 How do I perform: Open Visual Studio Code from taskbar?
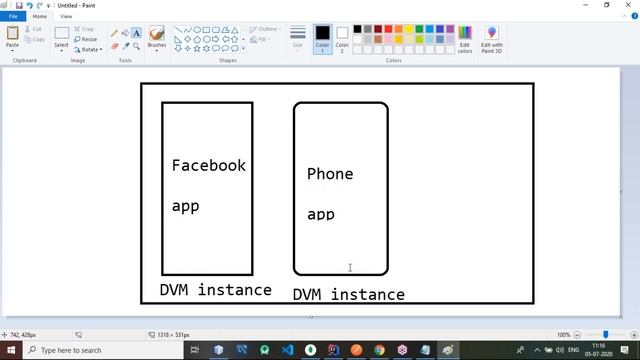coord(287,350)
